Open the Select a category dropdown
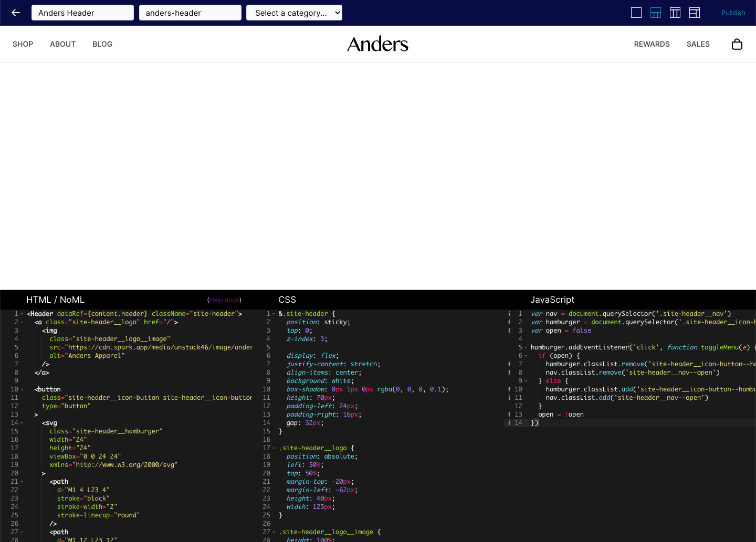Viewport: 756px width, 542px height. tap(294, 13)
